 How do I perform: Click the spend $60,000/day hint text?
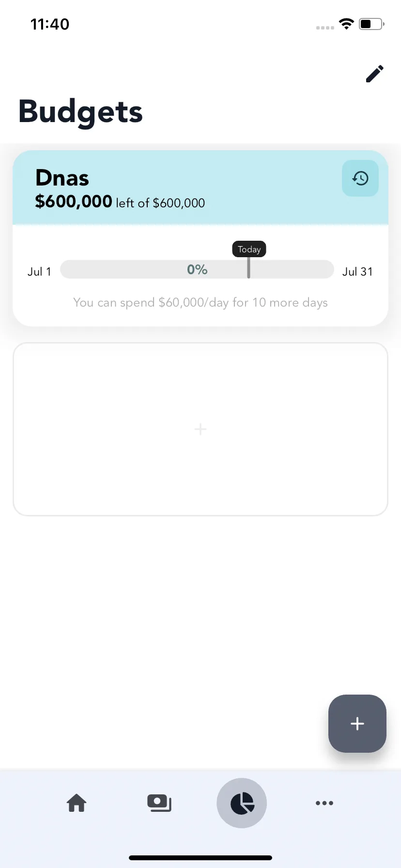pyautogui.click(x=200, y=303)
